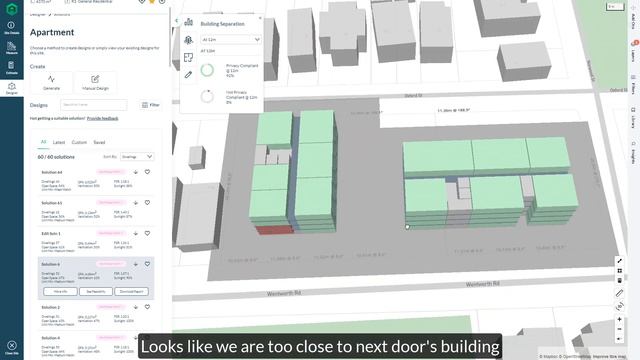The image size is (640, 360).
Task: Click the map ruler measure tool
Action: (619, 293)
